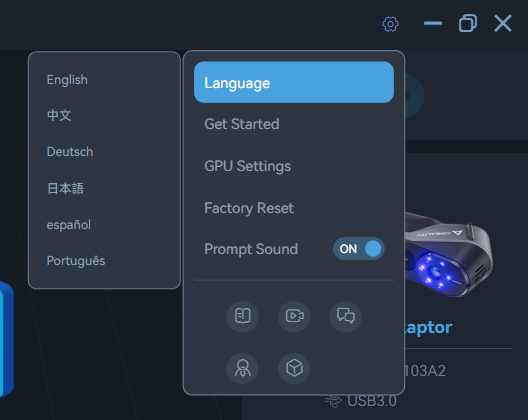Restore down the application window
The height and width of the screenshot is (420, 528).
pos(468,23)
